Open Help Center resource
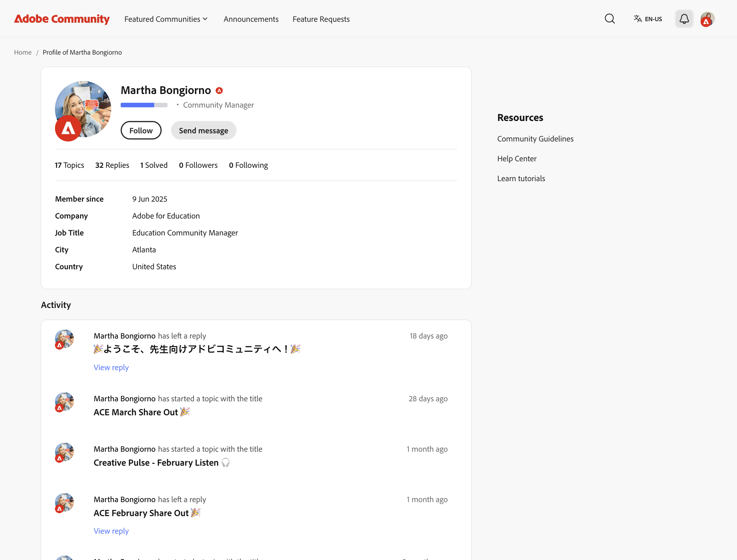The image size is (737, 560). (x=517, y=159)
